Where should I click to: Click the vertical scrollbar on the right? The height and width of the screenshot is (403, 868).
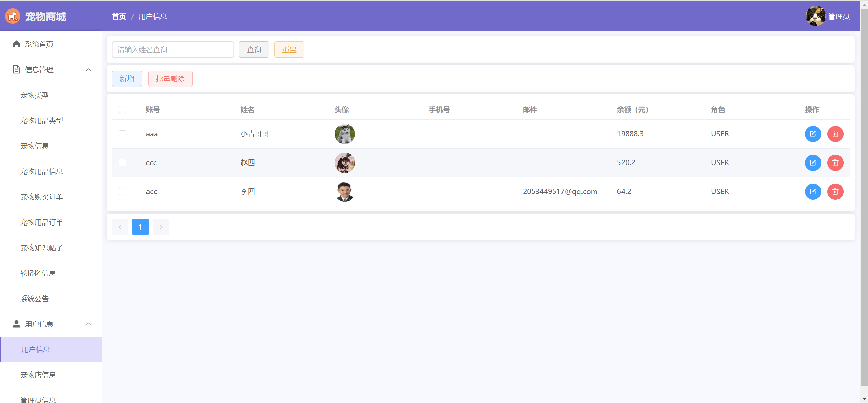click(x=864, y=197)
